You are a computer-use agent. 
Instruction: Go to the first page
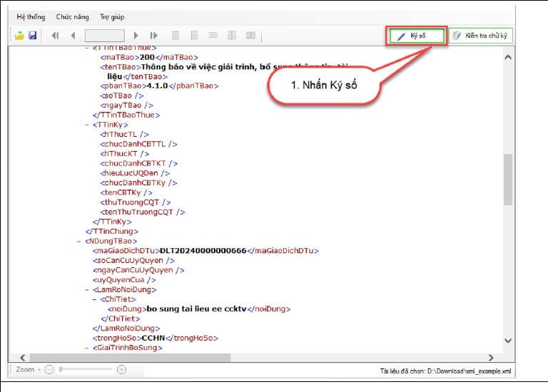coord(56,35)
